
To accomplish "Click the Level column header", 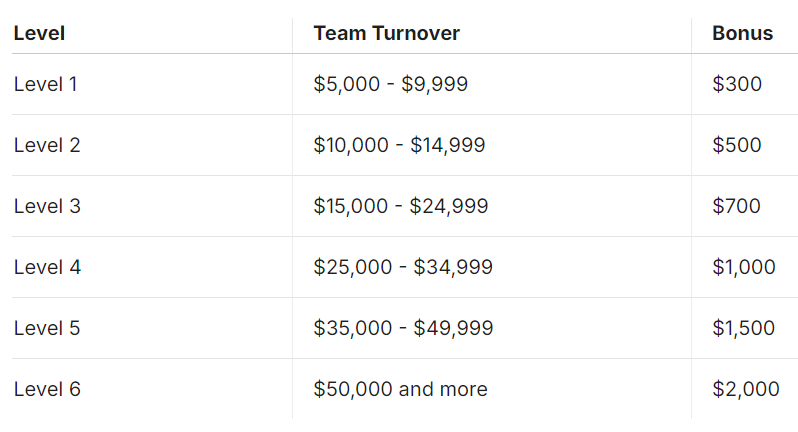I will (39, 34).
